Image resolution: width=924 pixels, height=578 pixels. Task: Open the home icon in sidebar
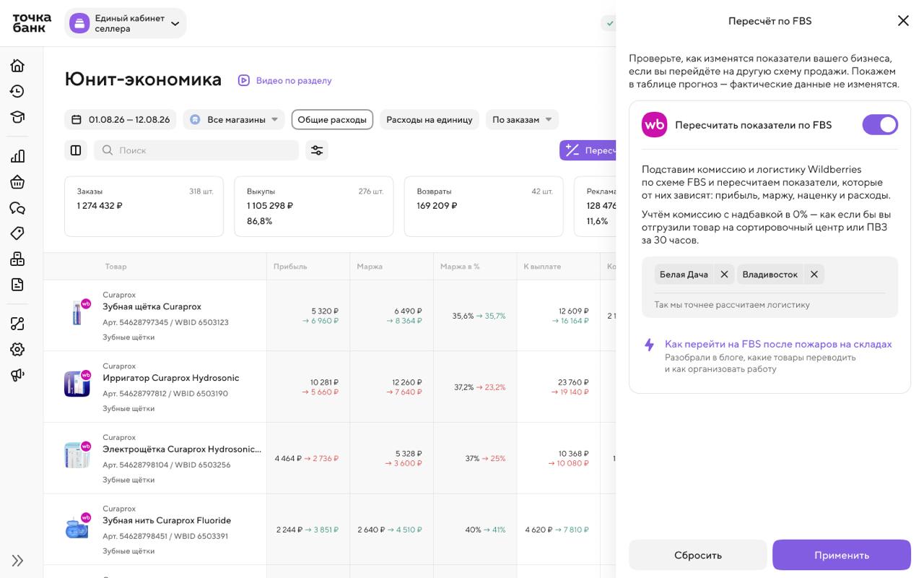tap(17, 66)
